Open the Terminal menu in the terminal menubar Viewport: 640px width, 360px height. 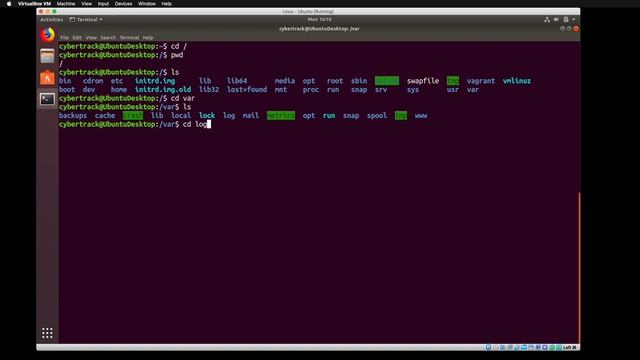coord(129,38)
